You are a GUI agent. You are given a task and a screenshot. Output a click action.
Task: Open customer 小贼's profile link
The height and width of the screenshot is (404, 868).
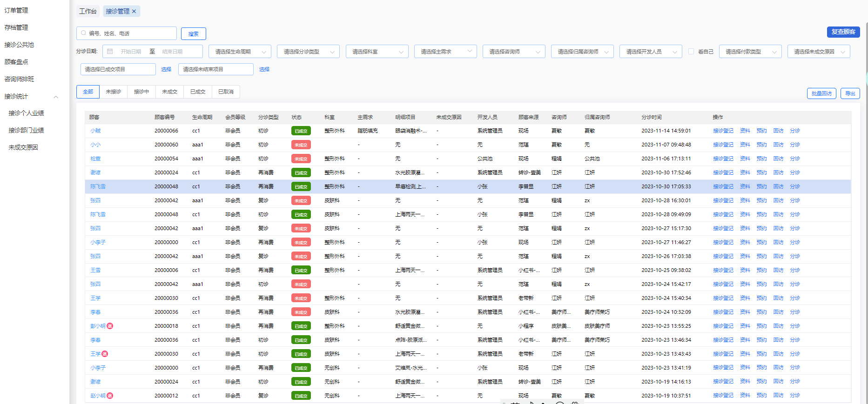[x=95, y=131]
